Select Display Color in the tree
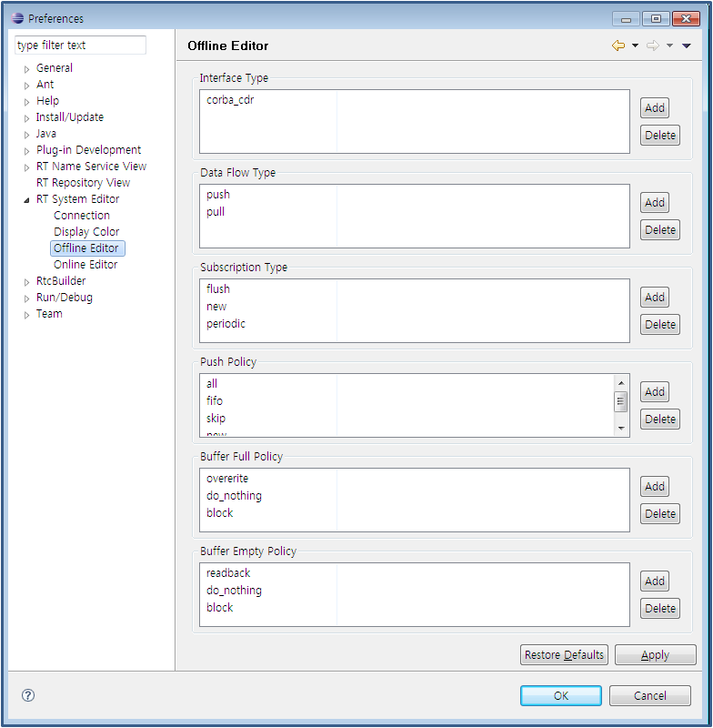 [86, 232]
